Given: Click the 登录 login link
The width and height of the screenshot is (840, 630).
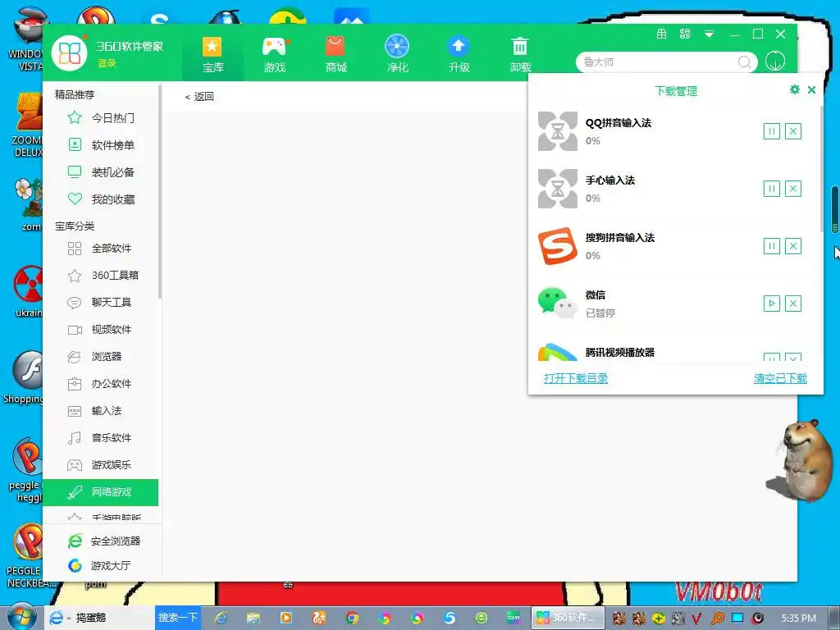Looking at the screenshot, I should pos(107,63).
